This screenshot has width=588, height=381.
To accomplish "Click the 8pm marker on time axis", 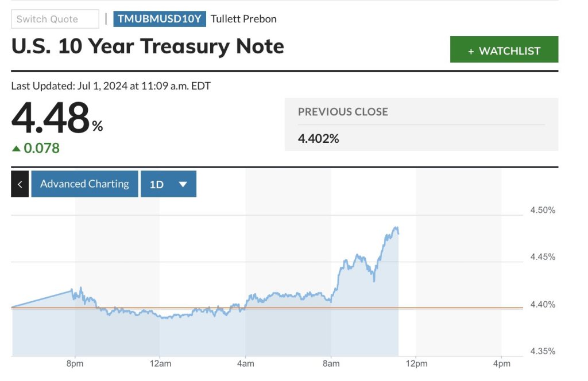I will [75, 363].
